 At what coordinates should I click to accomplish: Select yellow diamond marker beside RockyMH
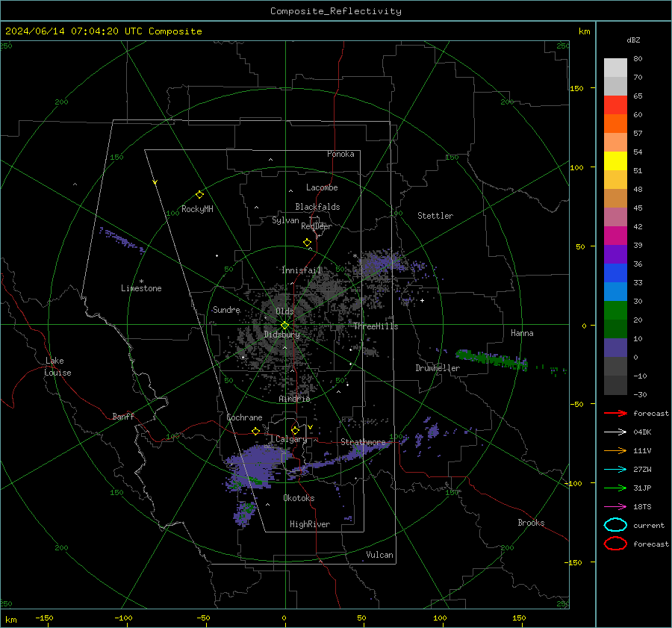(x=199, y=195)
